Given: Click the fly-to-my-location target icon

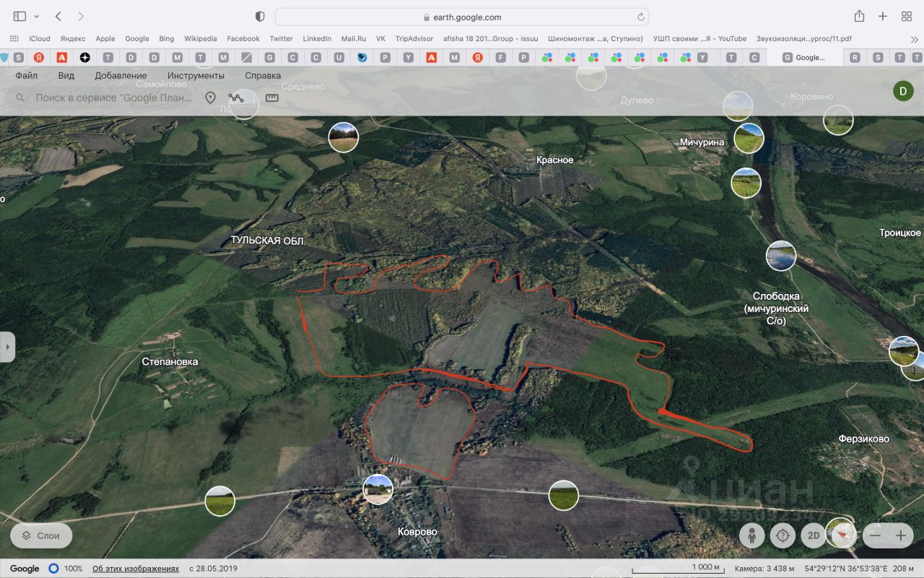Looking at the screenshot, I should [783, 535].
